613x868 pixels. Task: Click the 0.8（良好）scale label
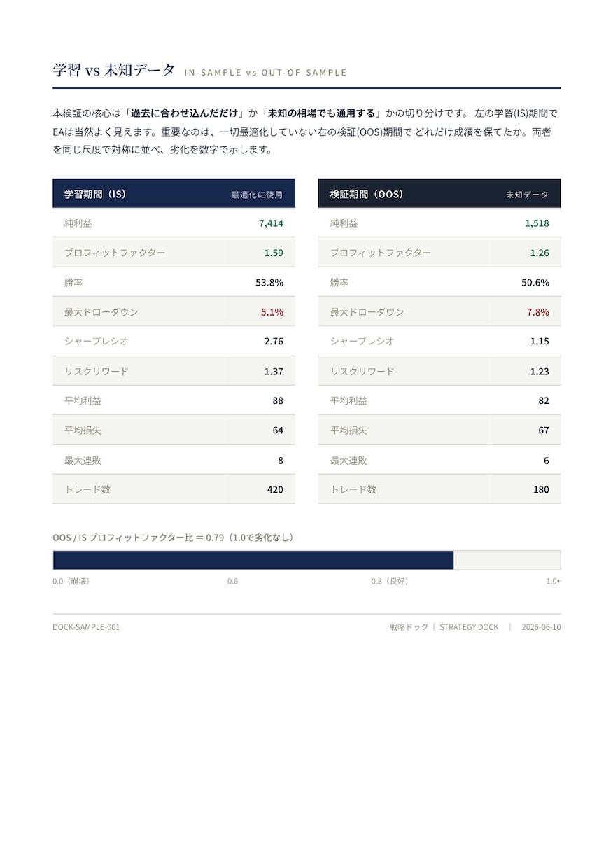390,581
